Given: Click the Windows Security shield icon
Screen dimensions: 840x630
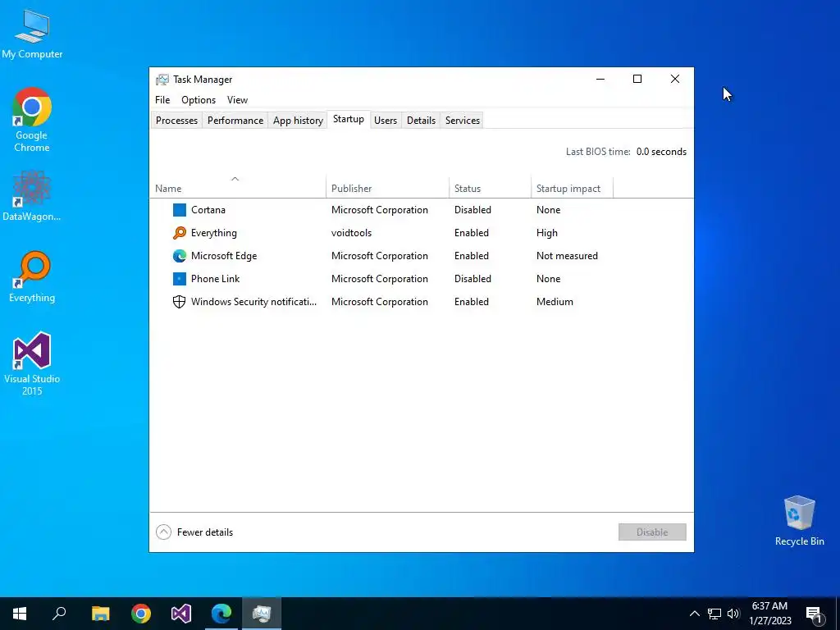Looking at the screenshot, I should pos(180,302).
